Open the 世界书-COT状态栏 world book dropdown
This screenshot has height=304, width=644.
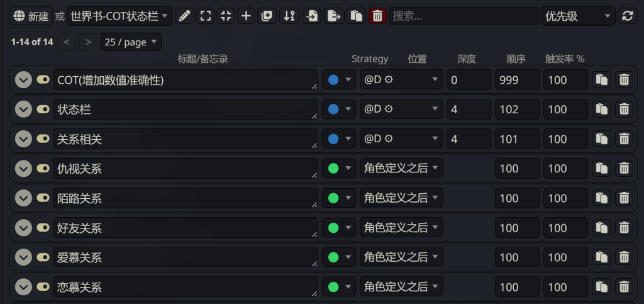coord(119,16)
